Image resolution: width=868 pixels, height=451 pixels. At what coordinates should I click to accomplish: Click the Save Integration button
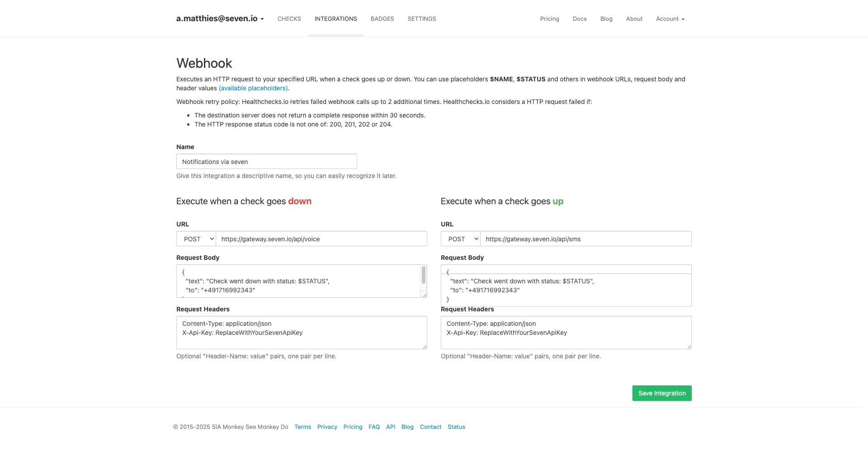tap(661, 393)
